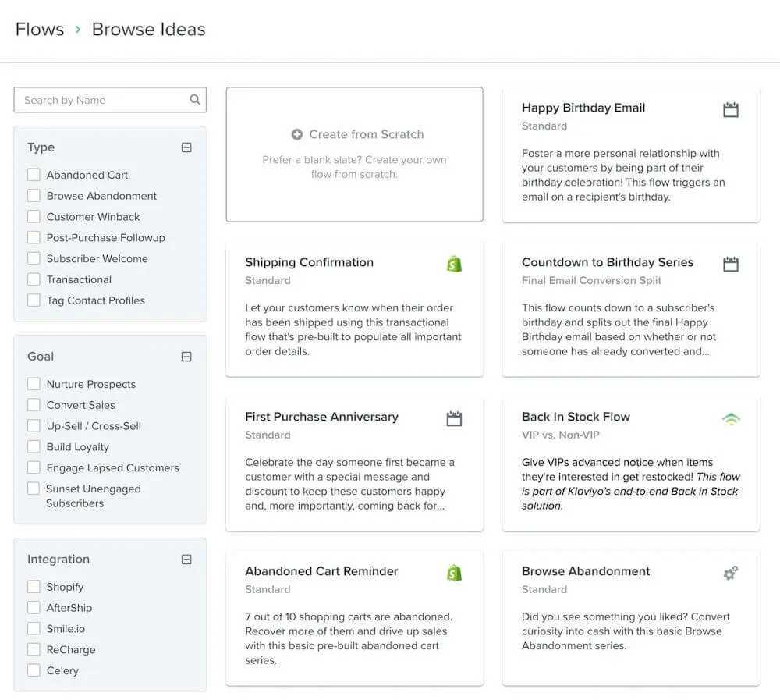Open the Happy Birthday Email flow title

point(583,108)
